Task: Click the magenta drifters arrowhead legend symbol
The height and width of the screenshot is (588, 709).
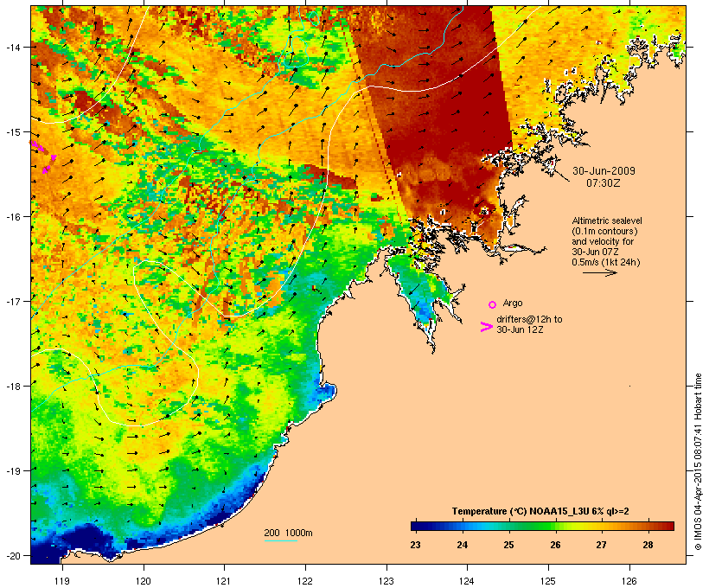Action: pyautogui.click(x=486, y=327)
